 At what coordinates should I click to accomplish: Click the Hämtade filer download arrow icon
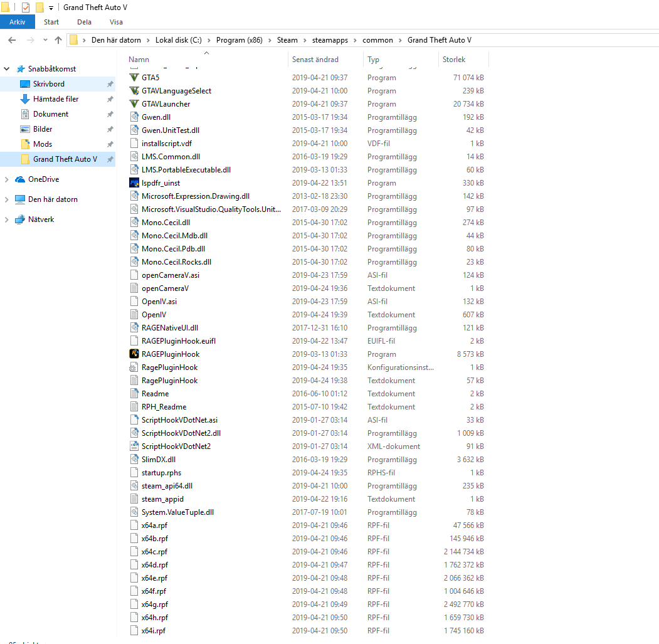[x=25, y=99]
